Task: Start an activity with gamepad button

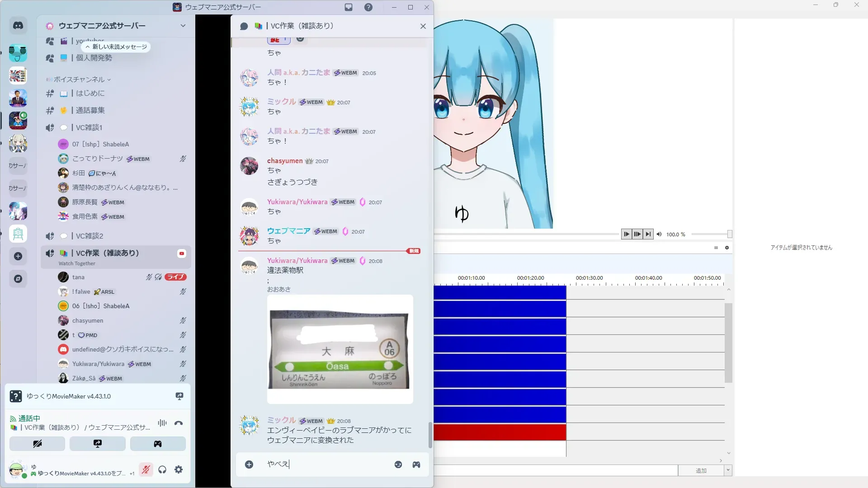Action: pos(157,444)
